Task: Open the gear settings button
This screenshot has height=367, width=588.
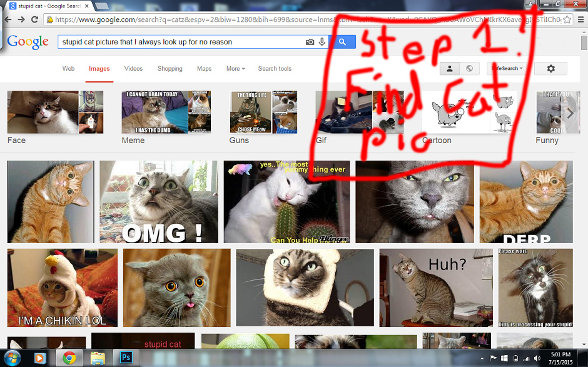Action: pyautogui.click(x=550, y=69)
